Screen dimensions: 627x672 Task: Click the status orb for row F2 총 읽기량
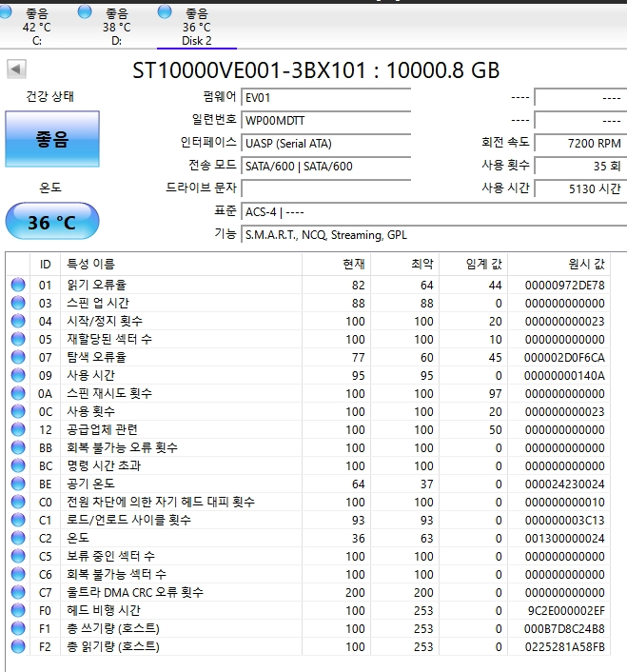click(x=18, y=646)
